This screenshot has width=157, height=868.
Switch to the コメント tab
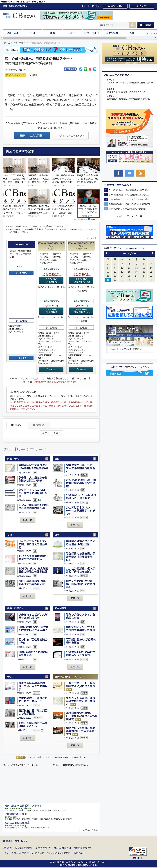(x=17, y=425)
